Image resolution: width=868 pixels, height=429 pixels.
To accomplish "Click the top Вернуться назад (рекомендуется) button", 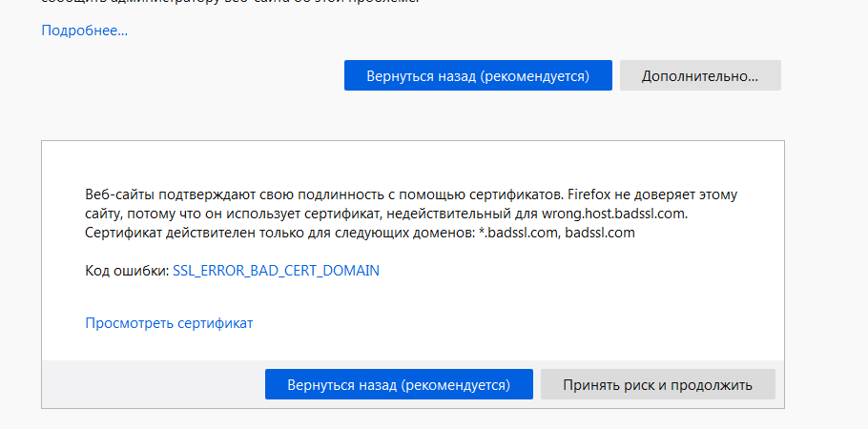I will coord(478,75).
